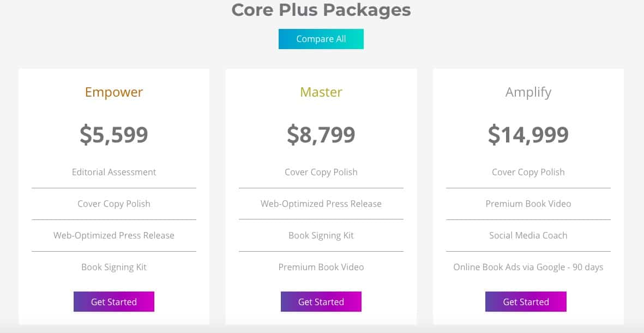
Task: Select the Master package title
Action: click(x=321, y=92)
